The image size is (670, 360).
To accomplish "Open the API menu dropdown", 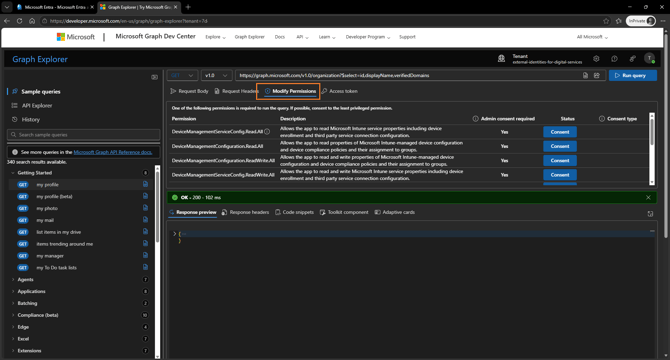I will (302, 37).
